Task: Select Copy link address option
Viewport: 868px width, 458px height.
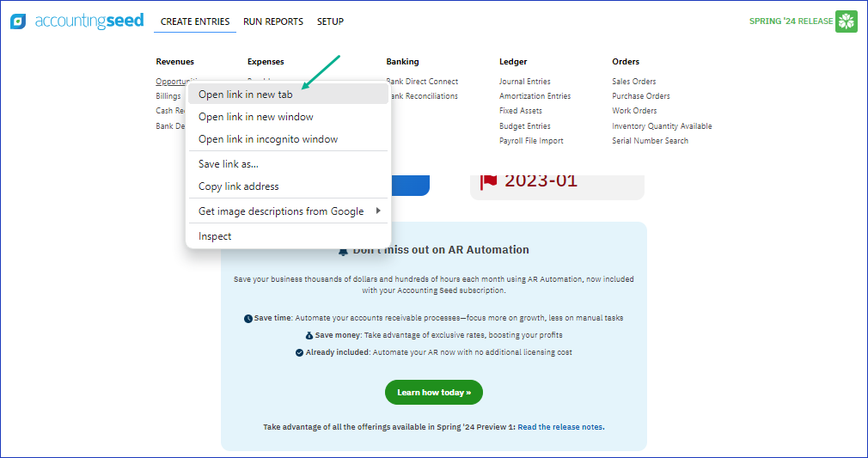Action: [289, 186]
